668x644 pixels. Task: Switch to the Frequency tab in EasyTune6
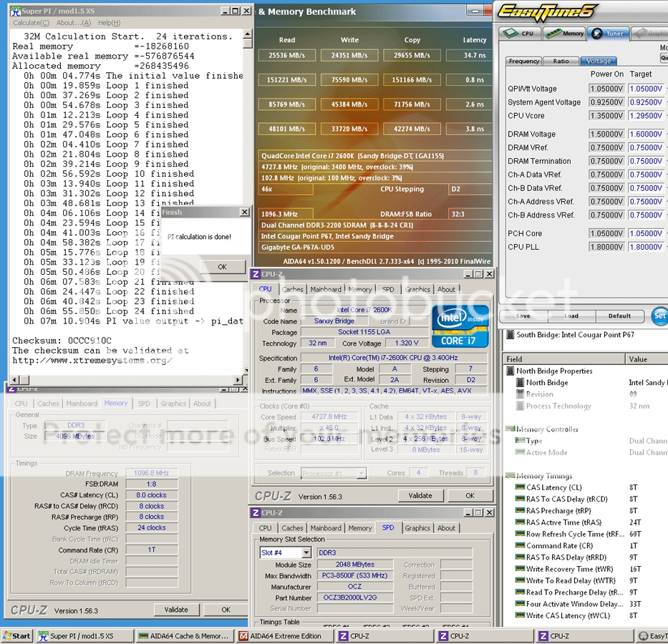(523, 62)
